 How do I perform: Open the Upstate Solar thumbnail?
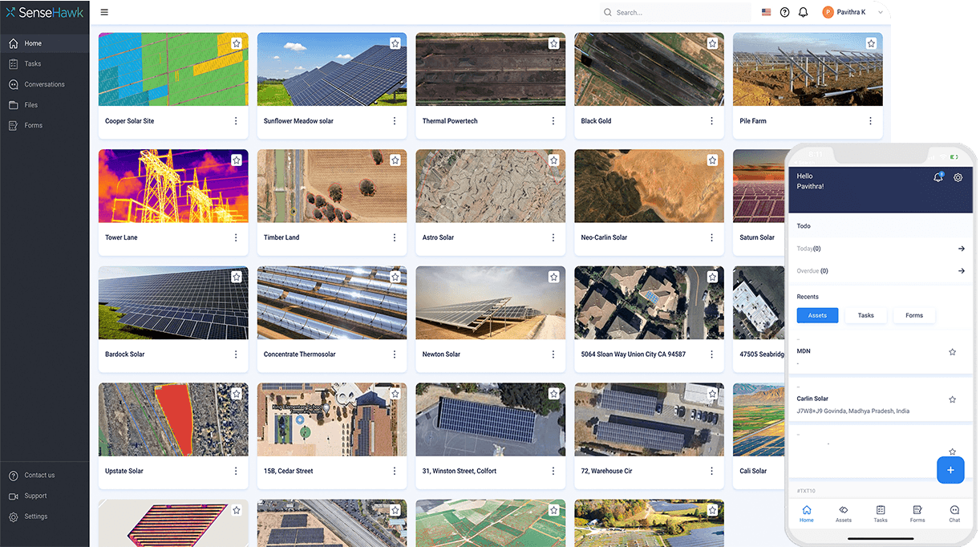pos(173,419)
